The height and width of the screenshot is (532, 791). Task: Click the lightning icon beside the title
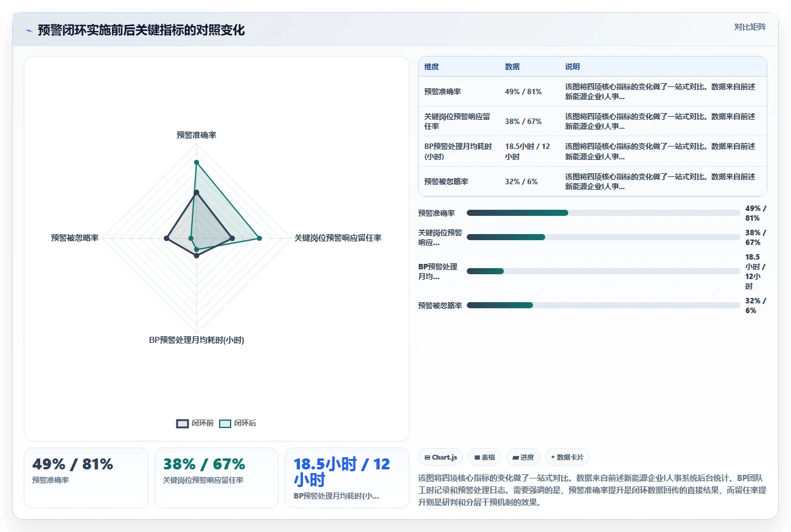(29, 30)
